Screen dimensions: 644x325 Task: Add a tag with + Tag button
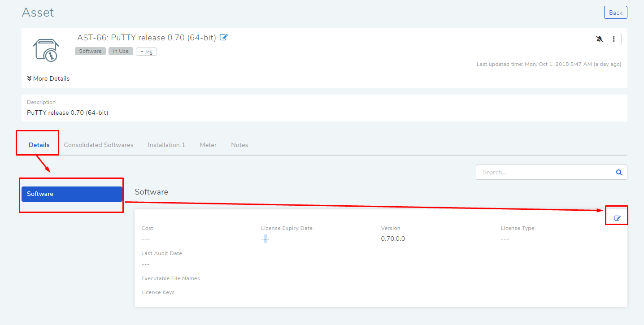point(146,52)
